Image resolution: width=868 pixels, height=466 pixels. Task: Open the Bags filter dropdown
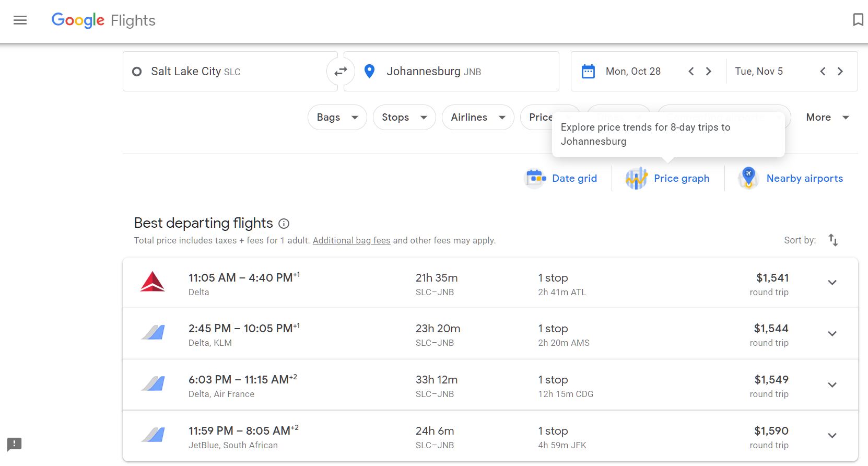click(337, 118)
